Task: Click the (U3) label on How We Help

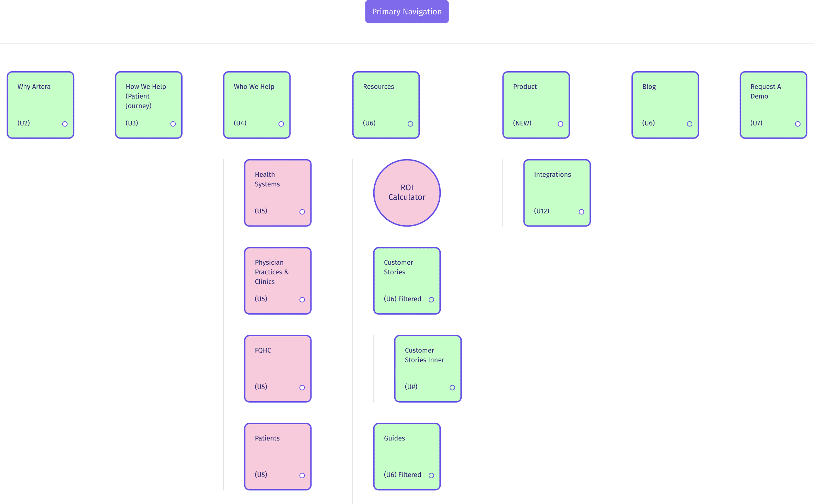Action: coord(132,123)
